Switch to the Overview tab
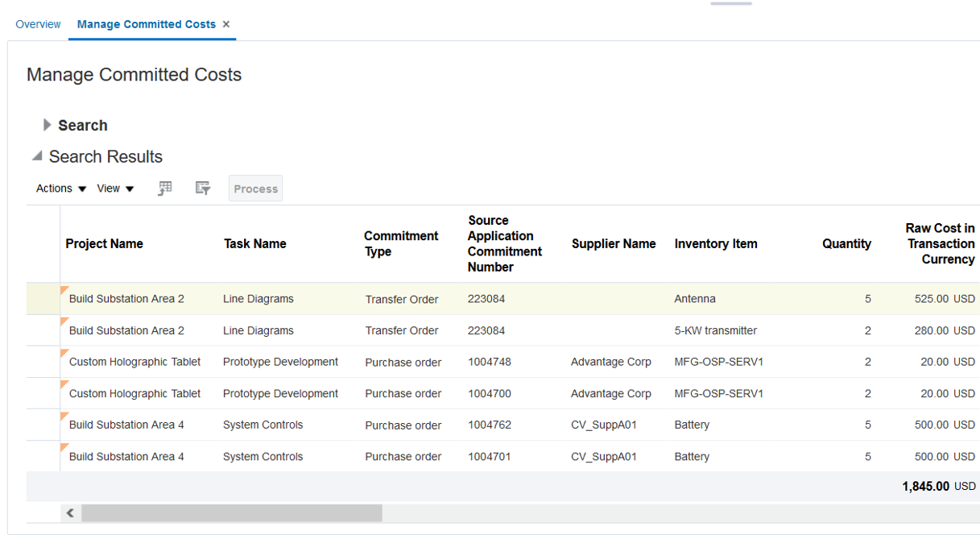The image size is (980, 535). (x=38, y=24)
